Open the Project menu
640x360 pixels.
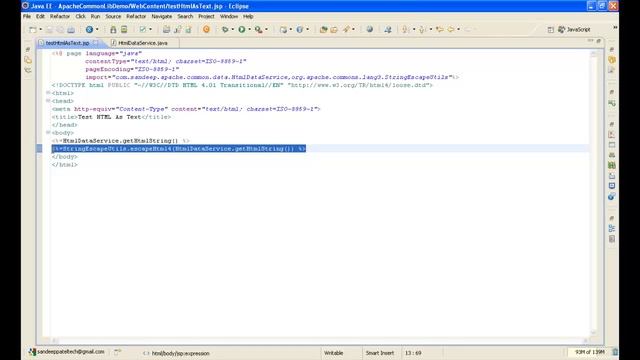206,16
